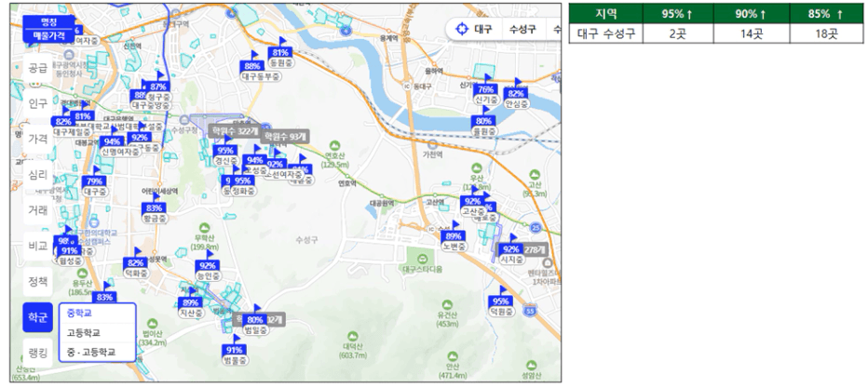This screenshot has height=388, width=868.
Task: Open the 수성구 district selector
Action: point(522,29)
